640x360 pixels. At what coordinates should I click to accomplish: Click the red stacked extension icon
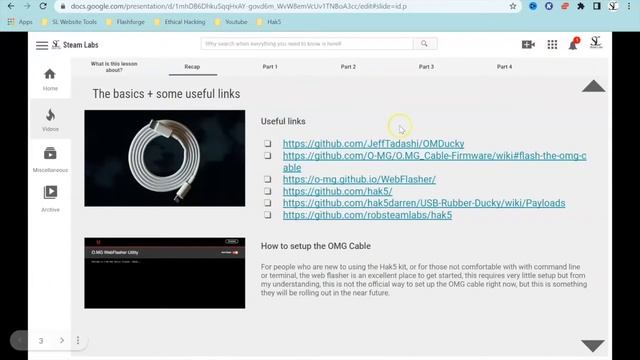[564, 6]
